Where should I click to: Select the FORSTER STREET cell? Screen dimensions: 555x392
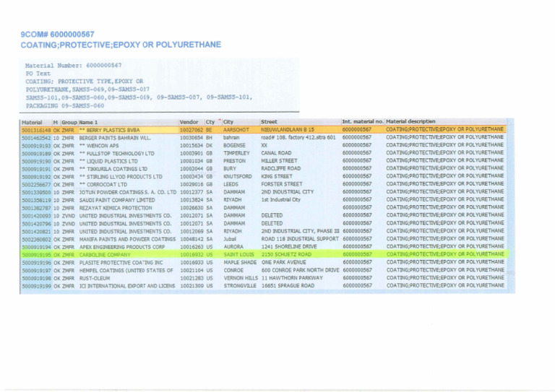282,184
